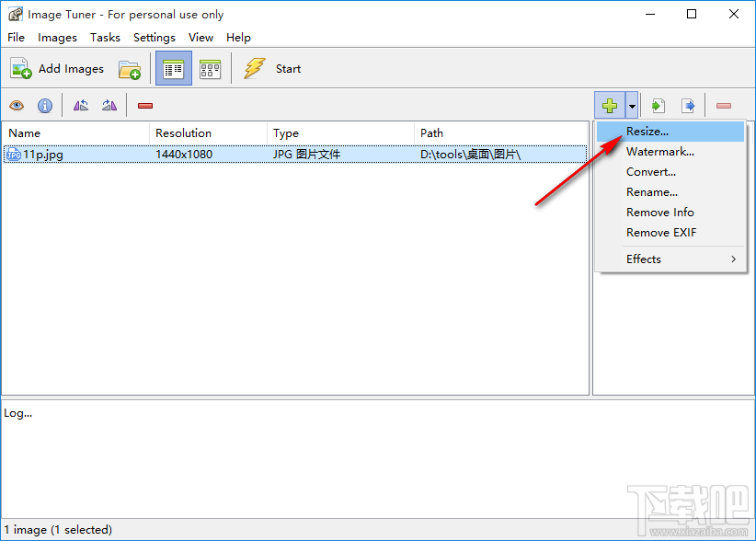Open the Tasks menu
Image resolution: width=756 pixels, height=541 pixels.
[105, 38]
